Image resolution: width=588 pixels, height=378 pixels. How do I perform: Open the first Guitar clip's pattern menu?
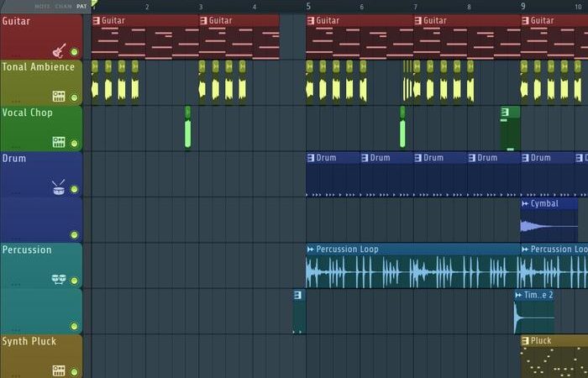point(97,20)
